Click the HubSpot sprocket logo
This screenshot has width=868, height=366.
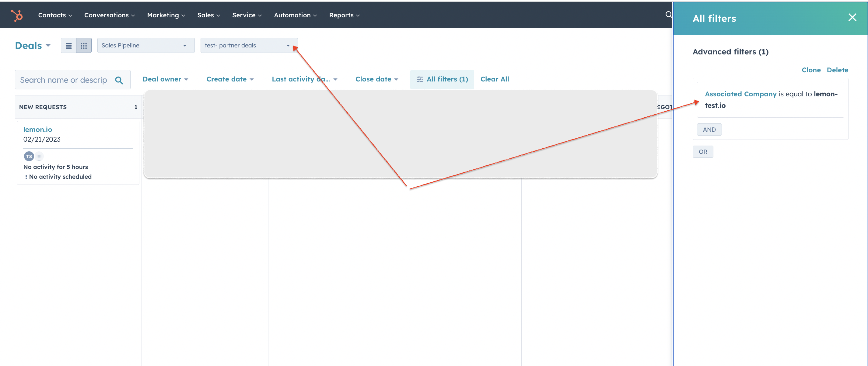[16, 15]
